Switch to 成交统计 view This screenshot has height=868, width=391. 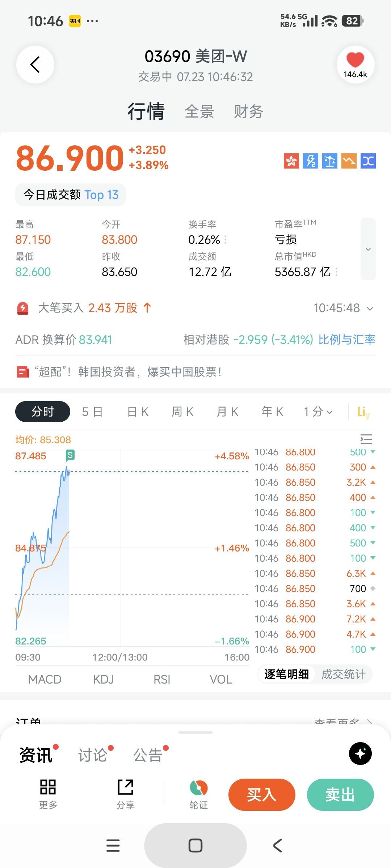tap(344, 674)
